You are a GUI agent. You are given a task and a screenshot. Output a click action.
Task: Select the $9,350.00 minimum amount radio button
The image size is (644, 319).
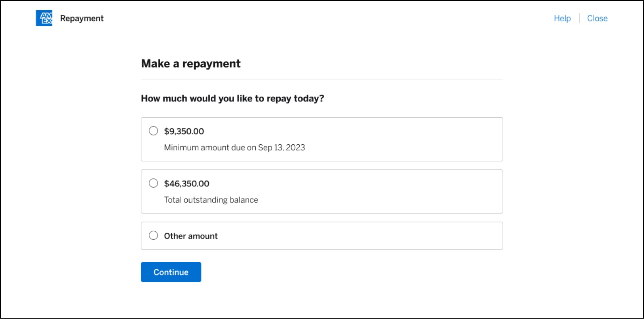(153, 131)
